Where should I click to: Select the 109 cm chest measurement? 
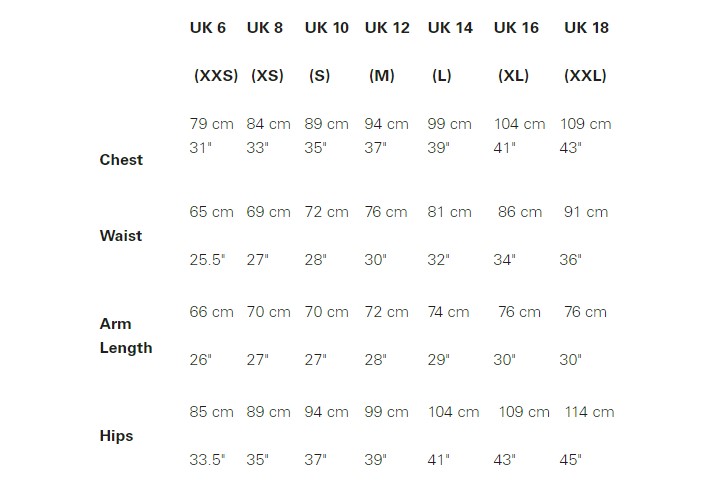click(x=585, y=124)
